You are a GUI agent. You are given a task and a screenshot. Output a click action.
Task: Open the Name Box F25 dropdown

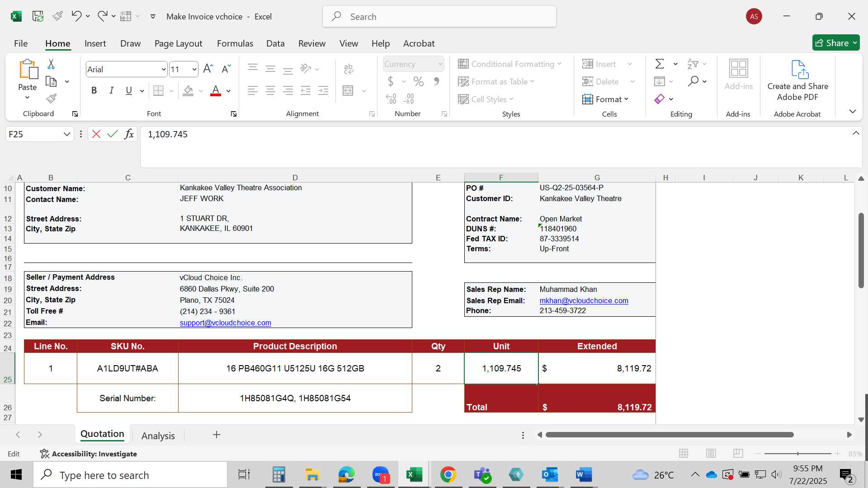pyautogui.click(x=67, y=134)
